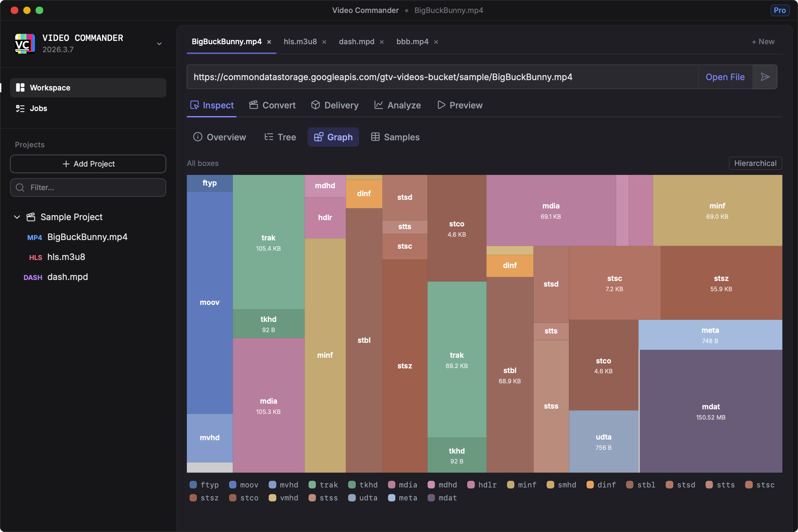798x532 pixels.
Task: Click the Samples table icon
Action: [x=375, y=137]
